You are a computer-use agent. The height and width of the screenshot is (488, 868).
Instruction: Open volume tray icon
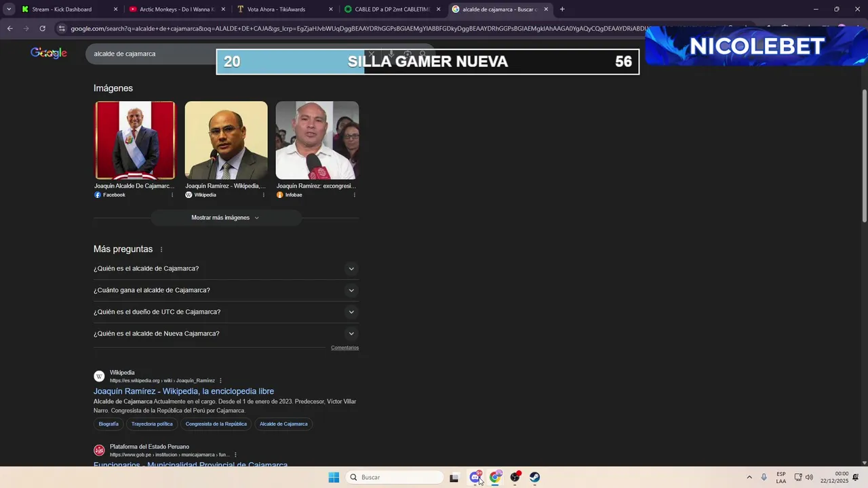click(x=809, y=477)
